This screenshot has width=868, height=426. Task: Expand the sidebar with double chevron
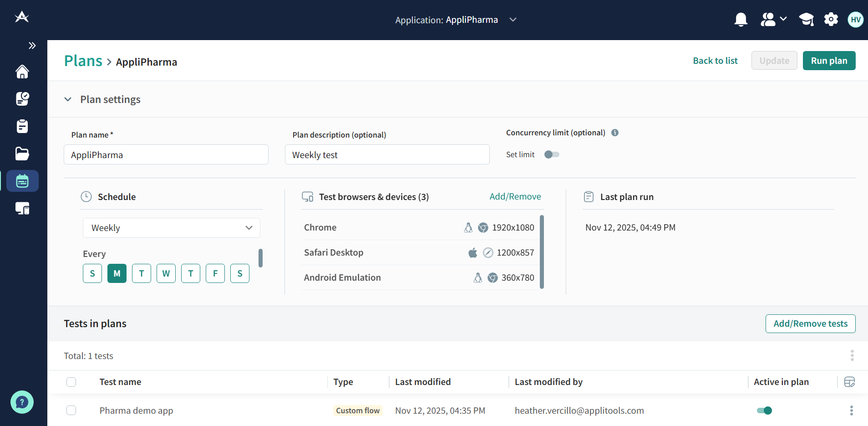[x=32, y=46]
